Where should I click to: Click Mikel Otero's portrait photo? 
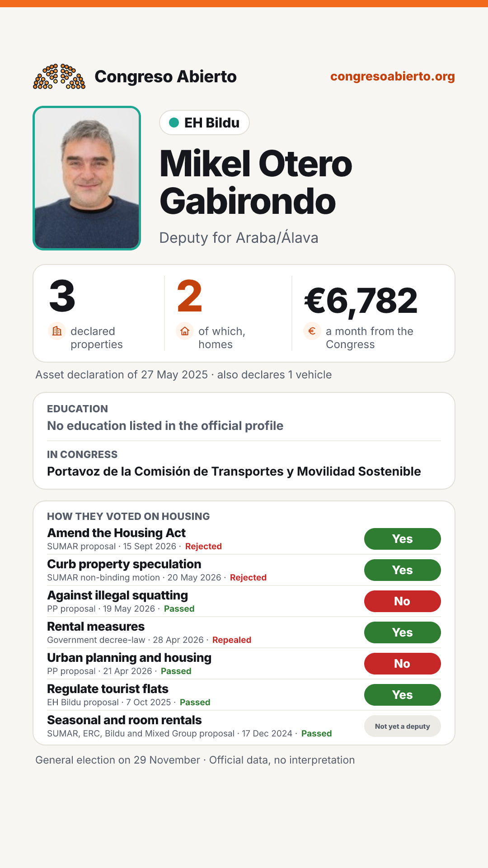[x=87, y=178]
